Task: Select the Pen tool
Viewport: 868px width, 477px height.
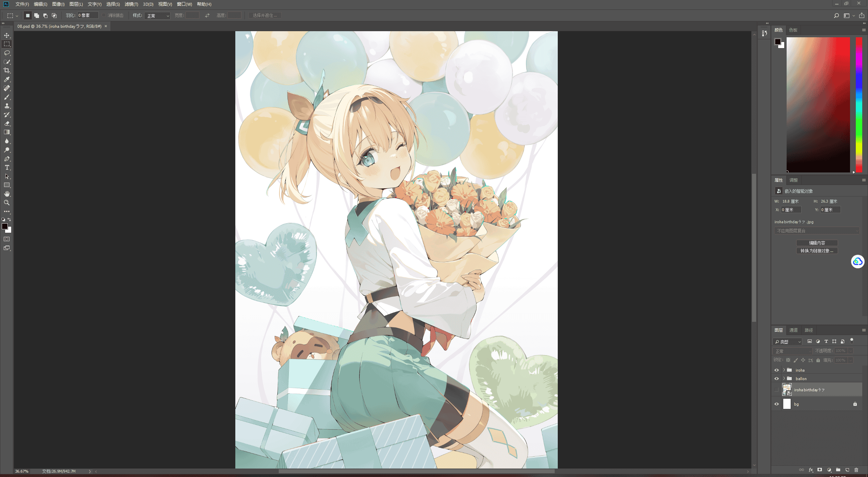Action: [x=7, y=159]
